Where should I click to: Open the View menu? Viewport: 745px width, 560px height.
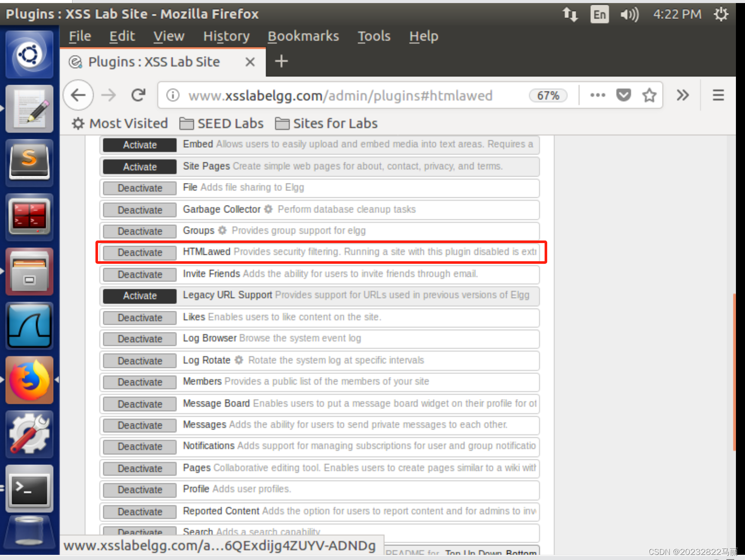click(169, 36)
